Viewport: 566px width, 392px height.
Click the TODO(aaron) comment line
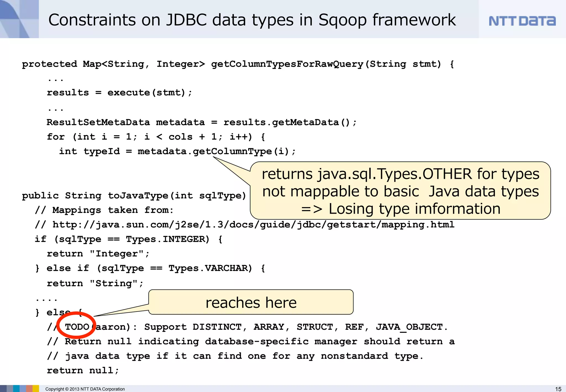pos(248,327)
